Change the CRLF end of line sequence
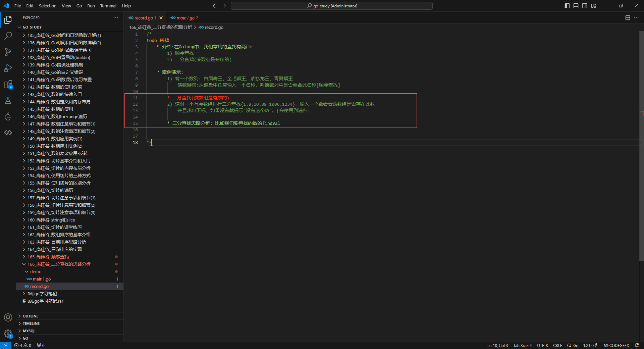Image resolution: width=644 pixels, height=349 pixels. 557,345
